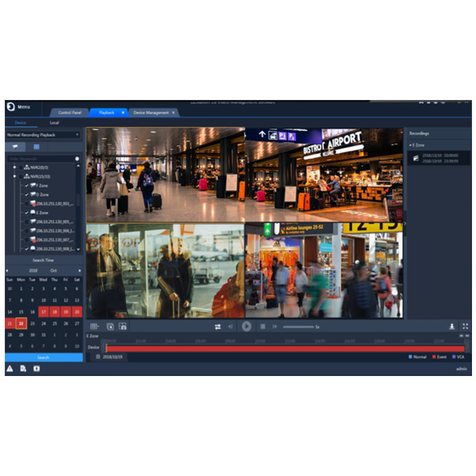476x476 pixels.
Task: Click the download recording icon
Action: 451,326
